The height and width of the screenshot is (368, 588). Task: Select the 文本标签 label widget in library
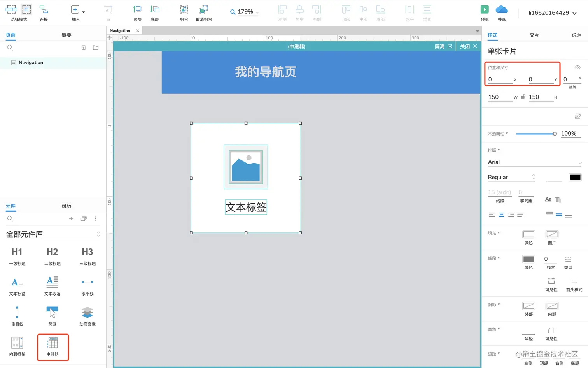click(17, 286)
